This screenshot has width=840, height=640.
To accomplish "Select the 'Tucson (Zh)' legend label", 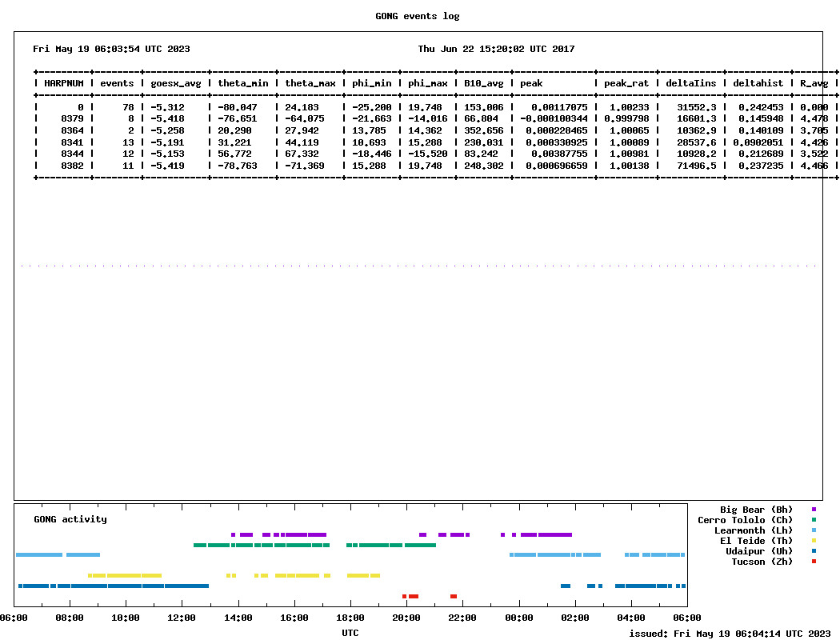I will point(762,562).
